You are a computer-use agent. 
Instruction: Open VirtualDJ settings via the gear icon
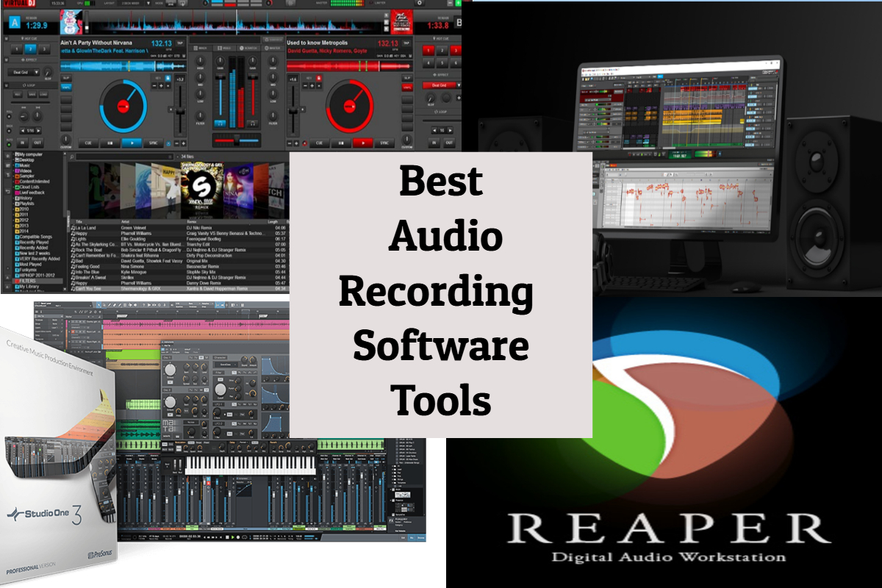(420, 3)
